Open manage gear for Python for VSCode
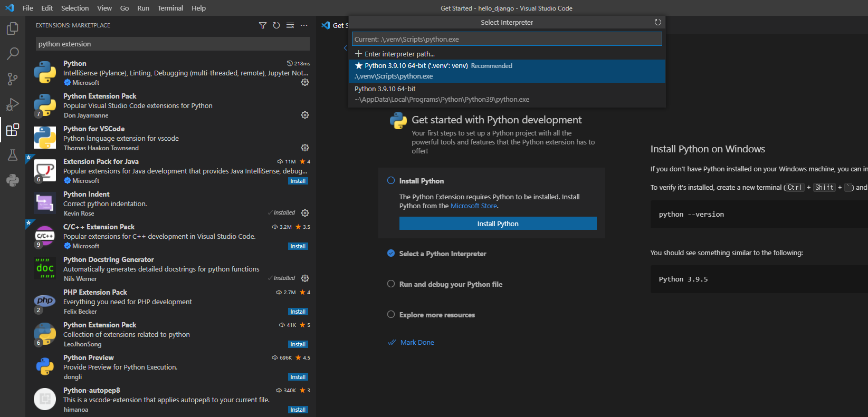Viewport: 868px width, 417px height. 305,148
